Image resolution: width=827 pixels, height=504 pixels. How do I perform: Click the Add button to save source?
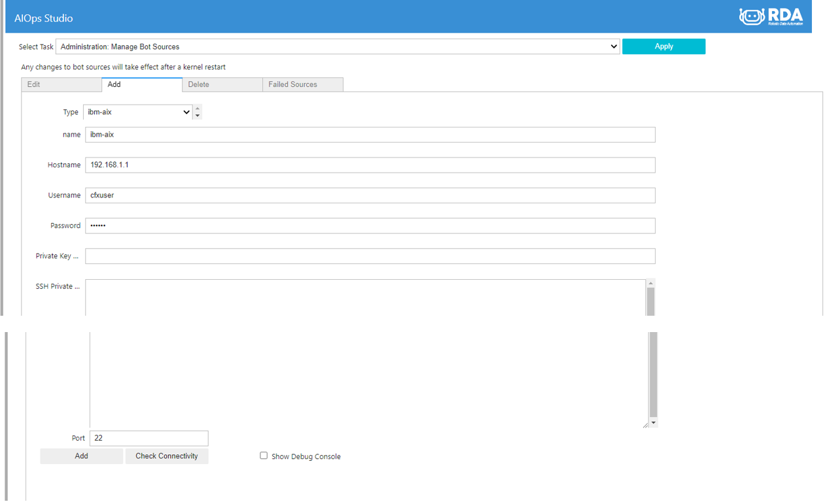click(81, 456)
